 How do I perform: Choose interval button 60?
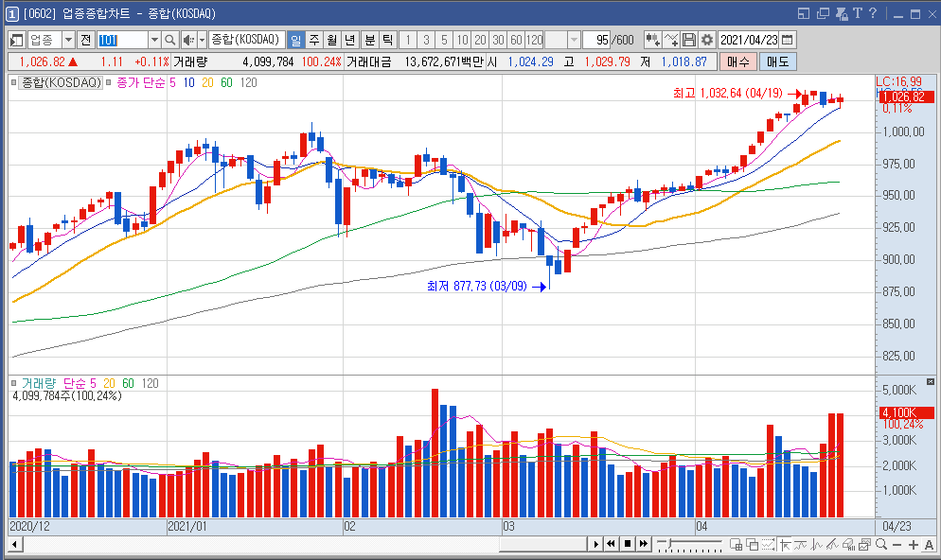[516, 40]
